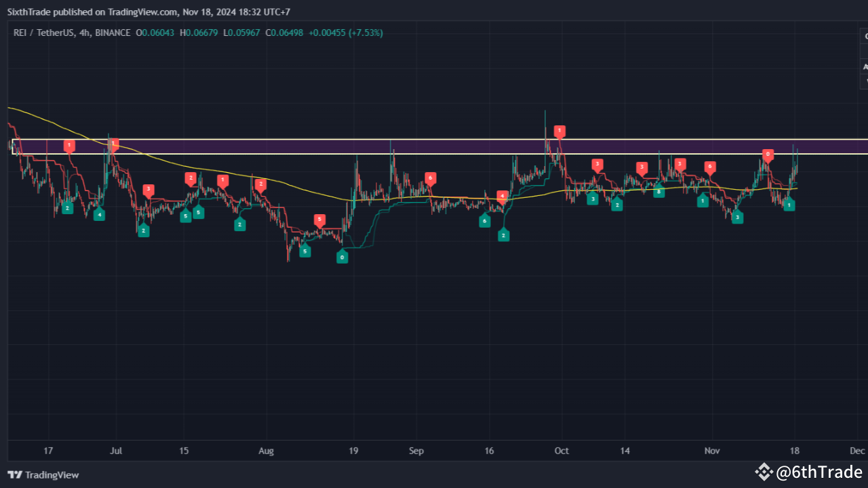Select the green "0" buy marker in mid-August

coord(342,257)
